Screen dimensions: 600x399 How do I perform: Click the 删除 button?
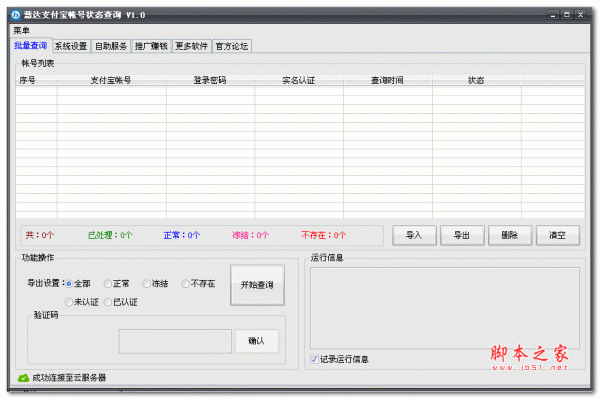click(x=510, y=235)
